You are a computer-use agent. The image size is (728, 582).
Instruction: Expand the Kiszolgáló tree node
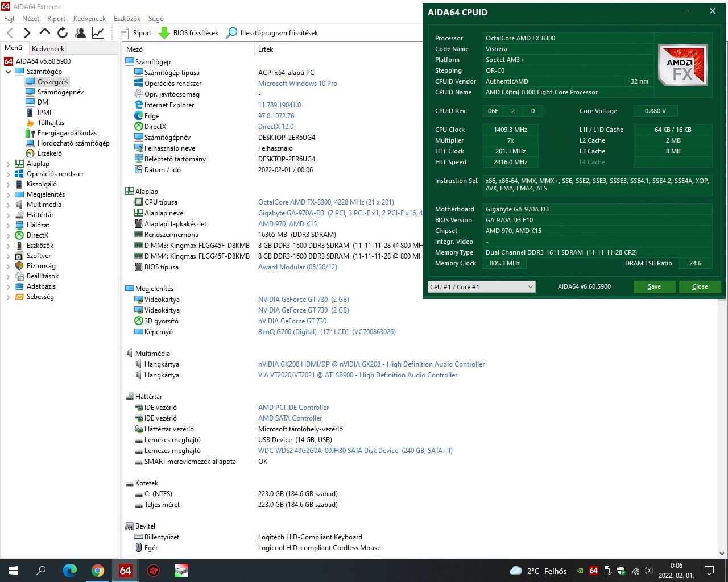[x=8, y=184]
